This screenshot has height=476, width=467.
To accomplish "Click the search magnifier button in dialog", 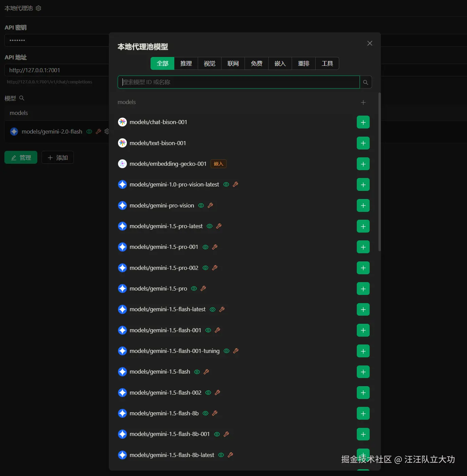I will [366, 82].
